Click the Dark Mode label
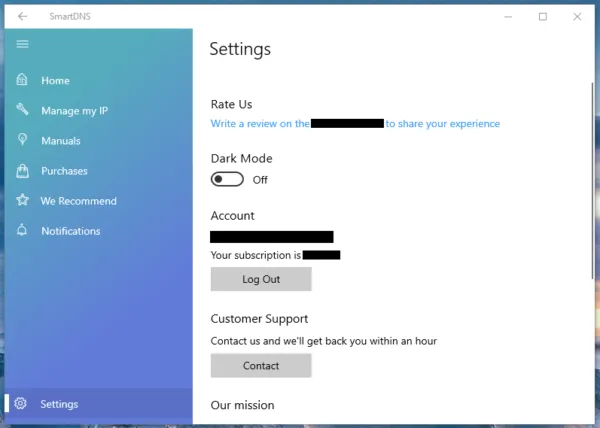This screenshot has width=600, height=428. click(241, 158)
